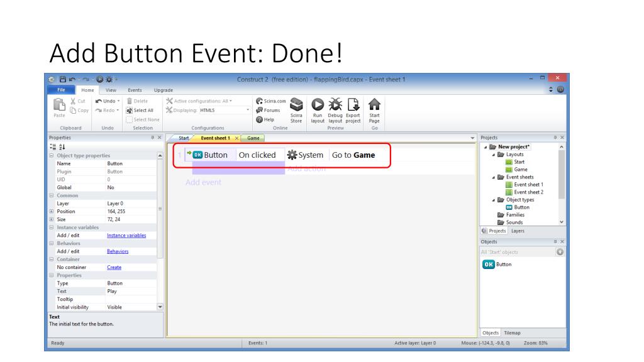Expand the Size property row
Viewport: 644px width, 362px height.
(52, 219)
